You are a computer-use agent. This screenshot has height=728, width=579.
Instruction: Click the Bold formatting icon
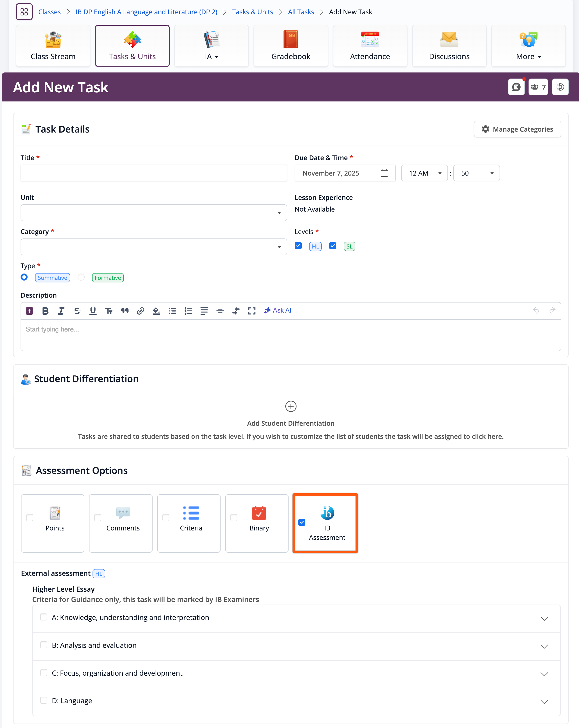click(45, 311)
